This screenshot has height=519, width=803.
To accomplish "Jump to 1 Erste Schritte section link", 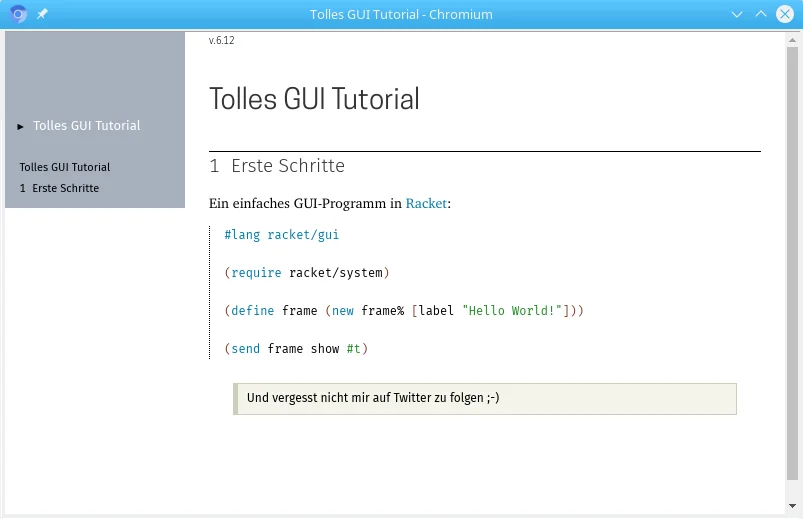I will click(x=59, y=188).
